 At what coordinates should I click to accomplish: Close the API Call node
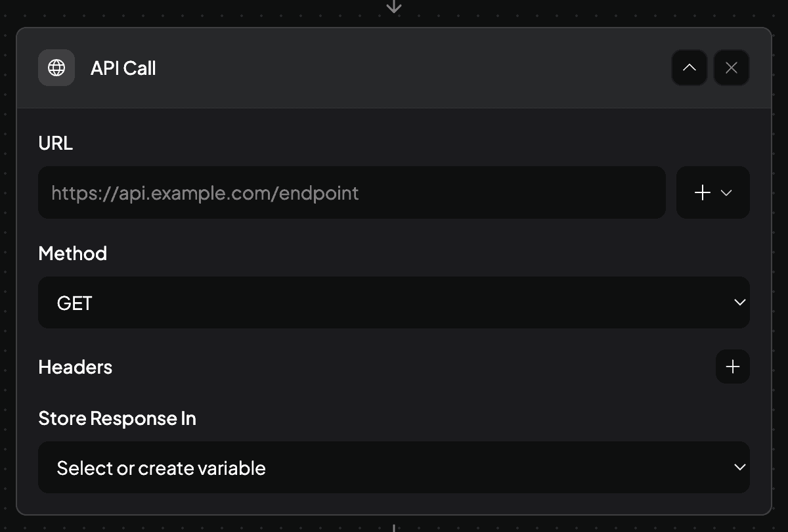pos(732,68)
